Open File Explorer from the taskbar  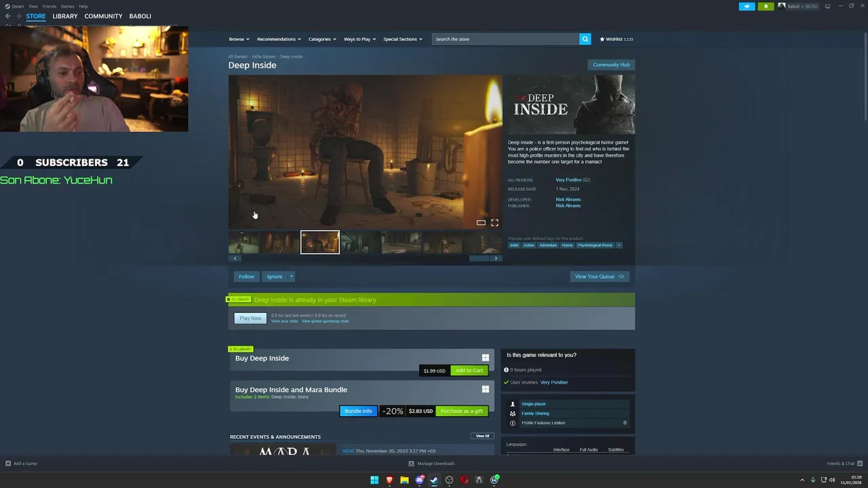(x=404, y=480)
